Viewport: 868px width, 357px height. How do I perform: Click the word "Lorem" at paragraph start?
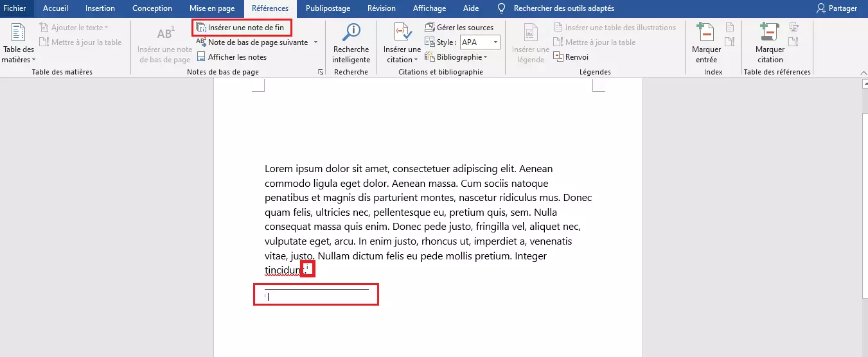pyautogui.click(x=279, y=168)
